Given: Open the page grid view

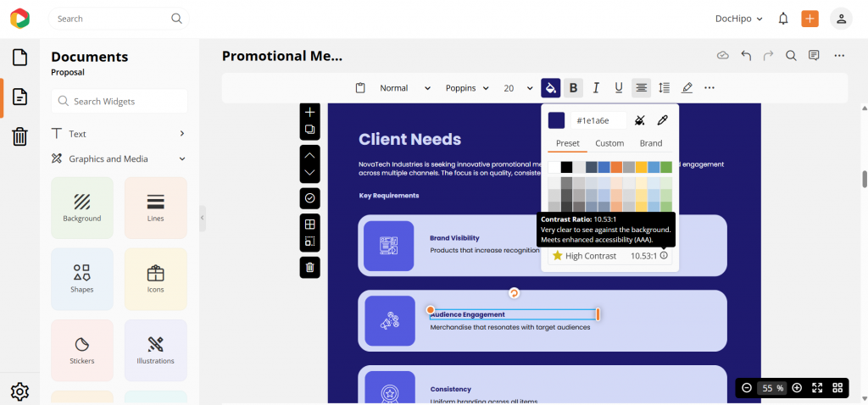Looking at the screenshot, I should coord(837,388).
